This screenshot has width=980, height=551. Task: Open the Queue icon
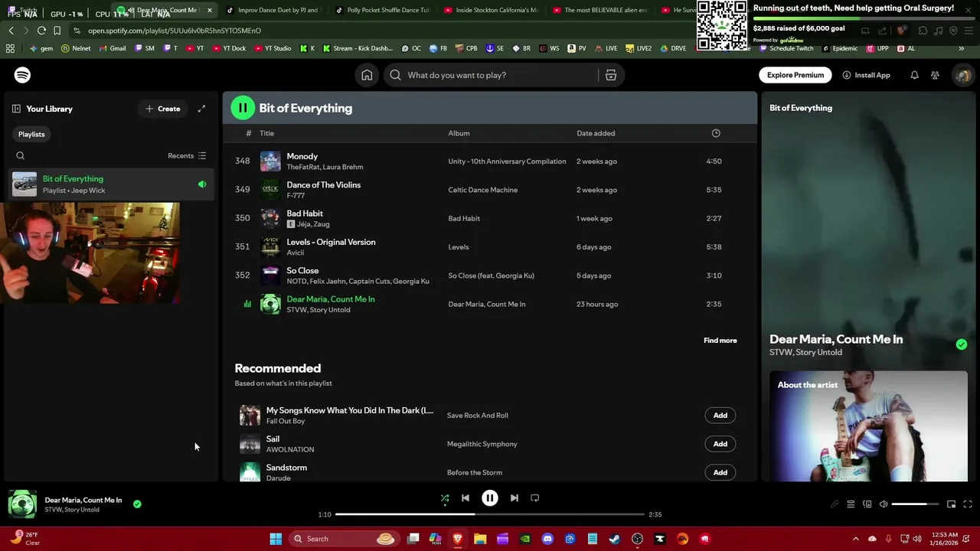point(851,504)
